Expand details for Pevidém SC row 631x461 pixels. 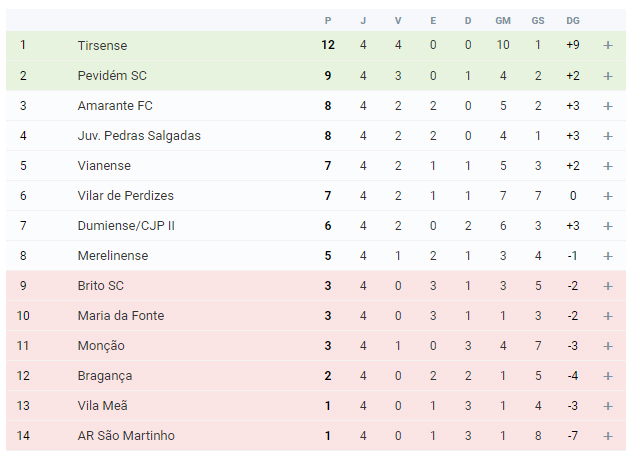coord(608,76)
